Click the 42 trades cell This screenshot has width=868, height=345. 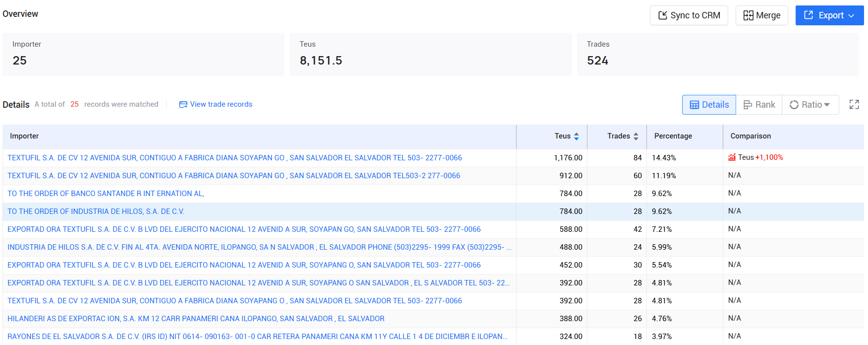point(637,229)
